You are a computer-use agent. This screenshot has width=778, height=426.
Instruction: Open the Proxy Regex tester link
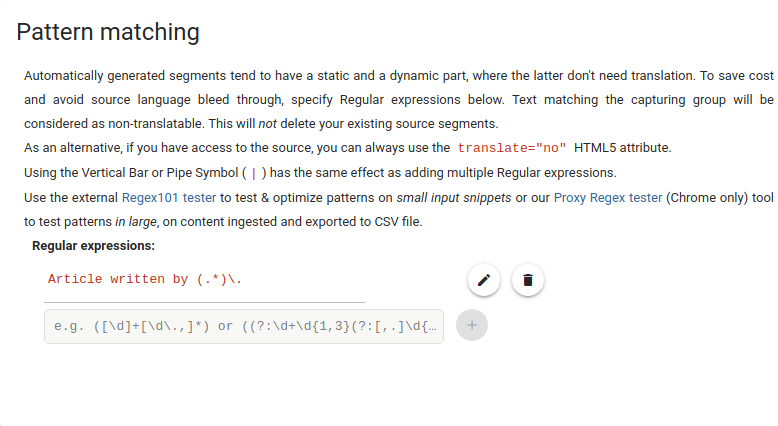(607, 197)
